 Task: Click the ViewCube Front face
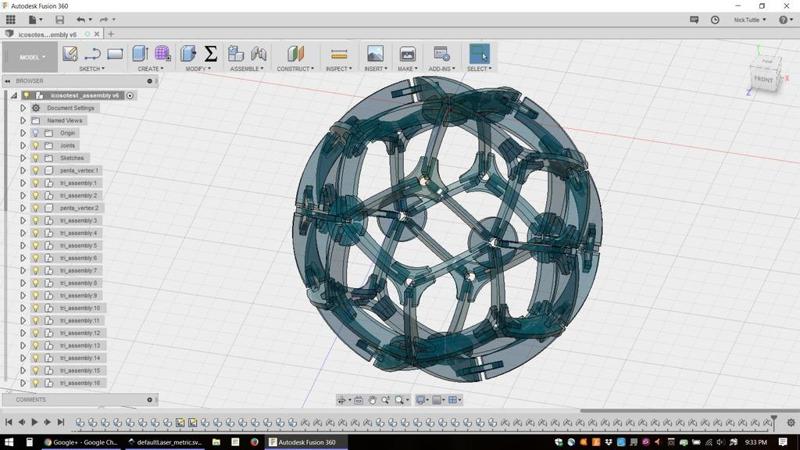764,79
